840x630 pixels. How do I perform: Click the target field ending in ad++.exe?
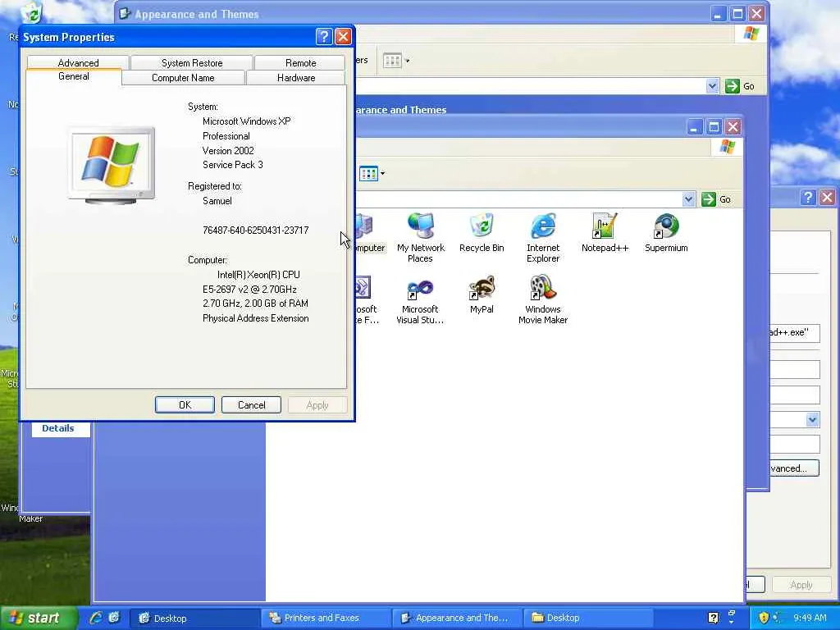[x=794, y=333]
